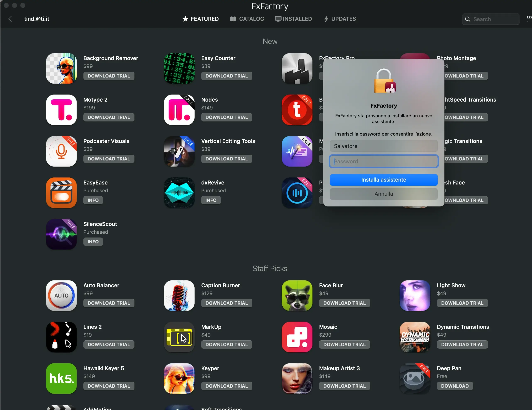Download trial of Mosaic
This screenshot has height=410, width=532.
[x=344, y=344]
